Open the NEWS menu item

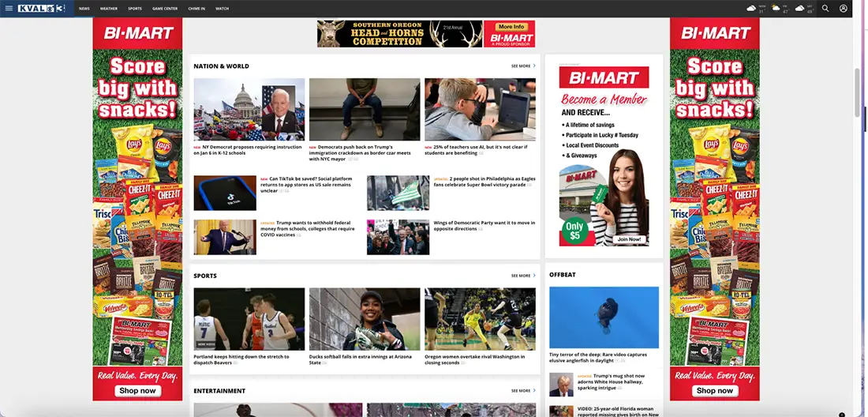click(x=84, y=9)
